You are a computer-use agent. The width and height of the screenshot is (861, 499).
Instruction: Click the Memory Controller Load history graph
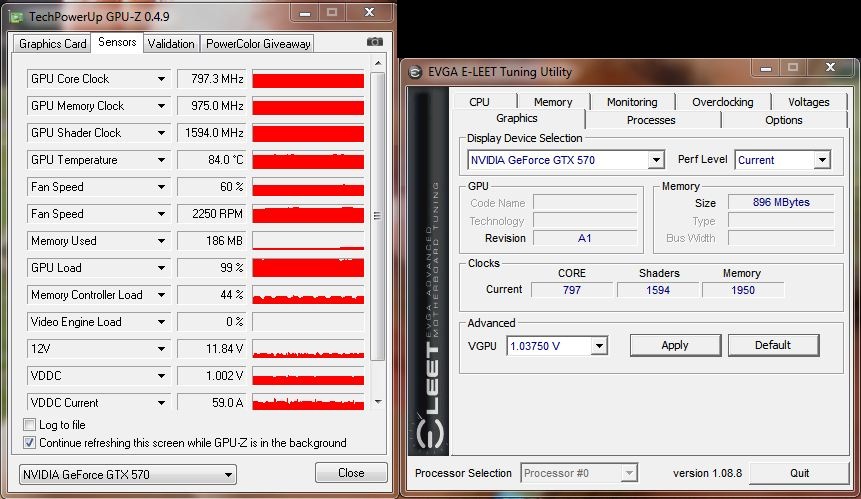(308, 295)
